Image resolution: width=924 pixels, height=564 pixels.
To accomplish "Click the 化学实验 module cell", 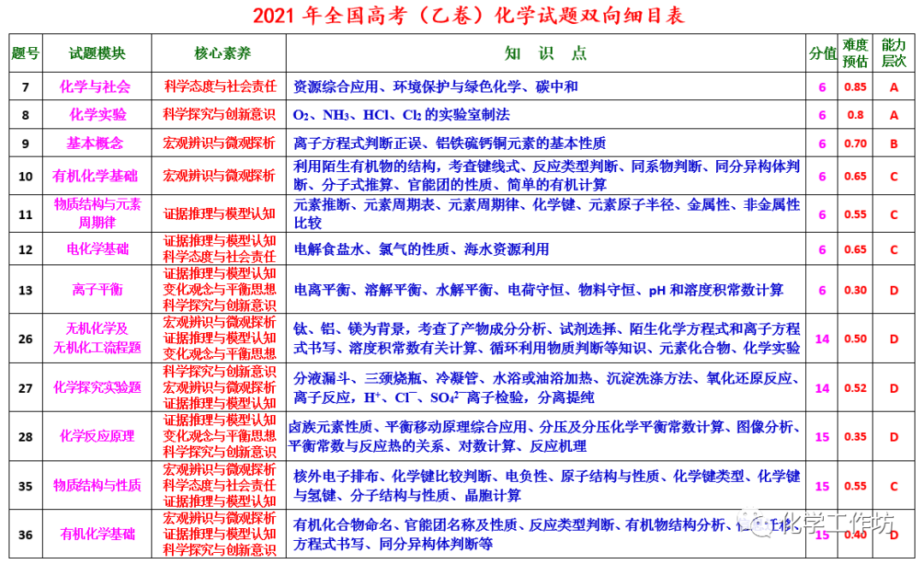I will (x=98, y=115).
